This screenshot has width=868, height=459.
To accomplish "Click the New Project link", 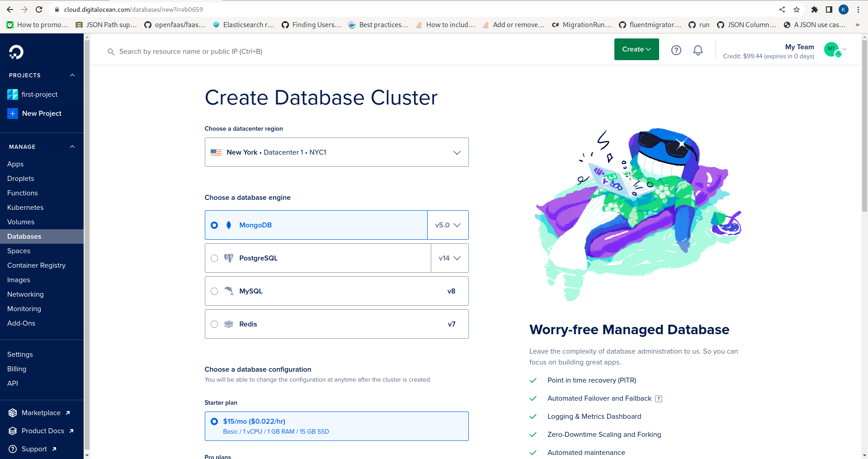I will [42, 114].
